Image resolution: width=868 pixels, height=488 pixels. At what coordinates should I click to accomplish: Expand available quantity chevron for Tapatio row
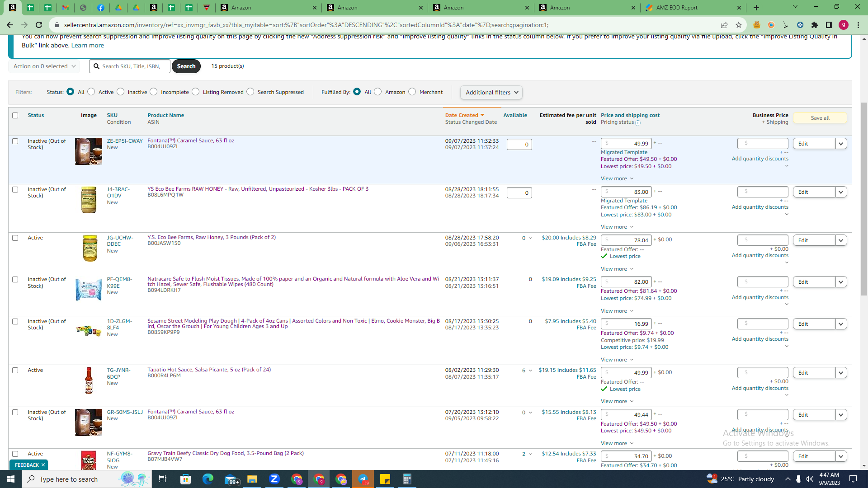(530, 371)
